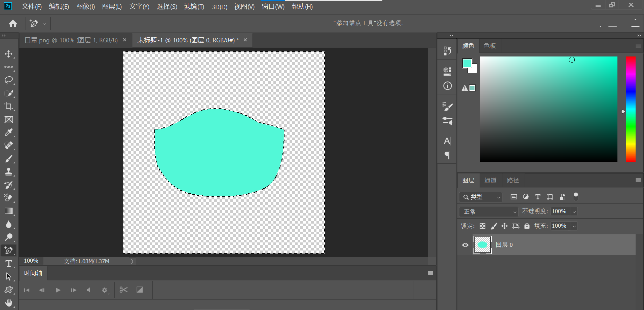Switch to the 口罩.png document tab
Screen dimensions: 644x310
coord(71,40)
